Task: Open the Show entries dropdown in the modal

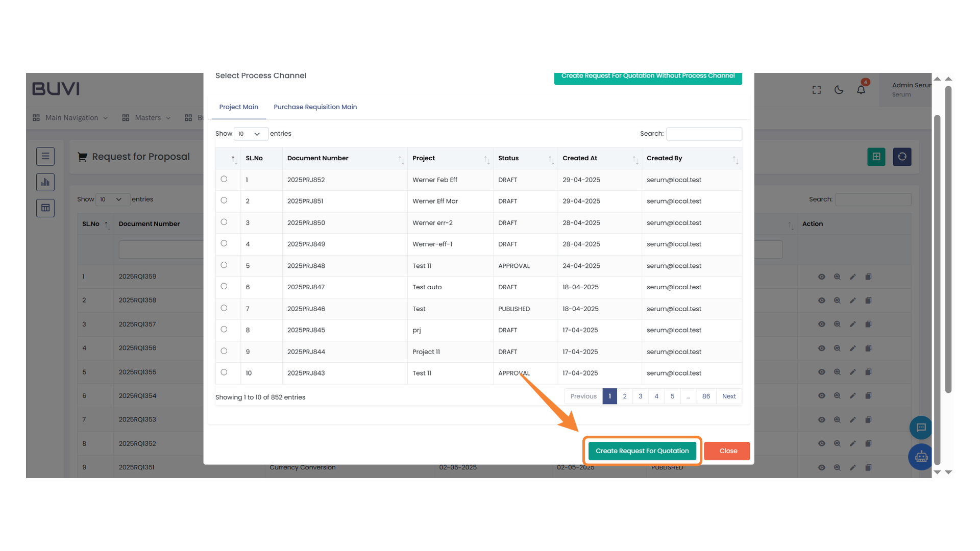Action: pos(251,133)
